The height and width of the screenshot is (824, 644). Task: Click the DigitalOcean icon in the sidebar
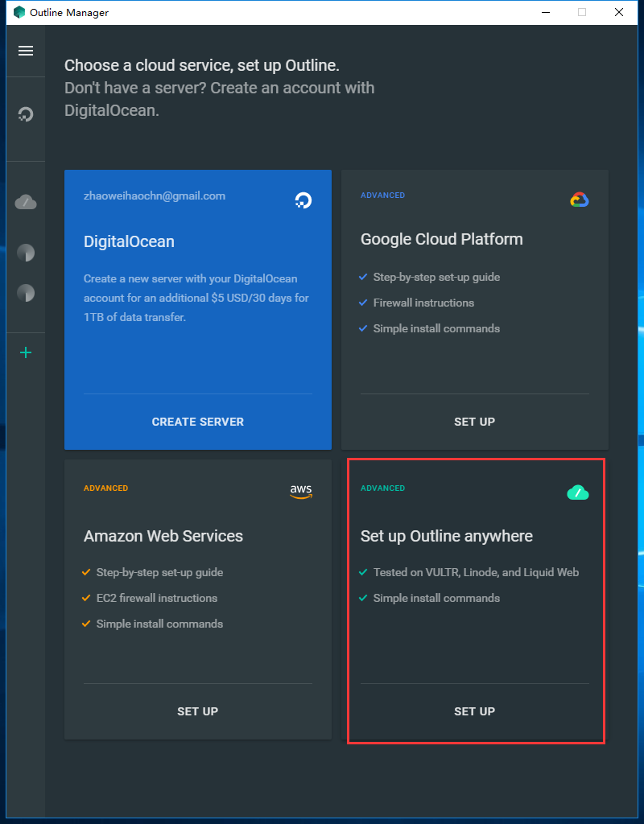click(x=26, y=114)
